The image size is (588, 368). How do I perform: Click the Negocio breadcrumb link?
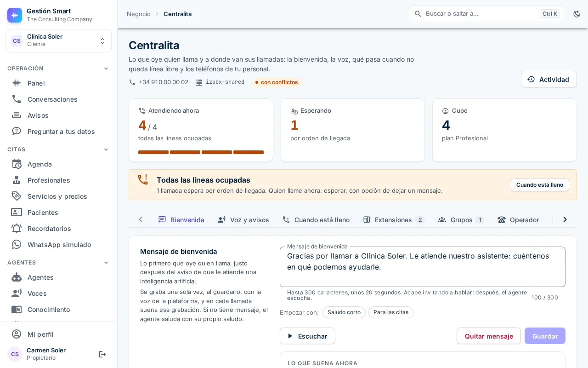139,14
